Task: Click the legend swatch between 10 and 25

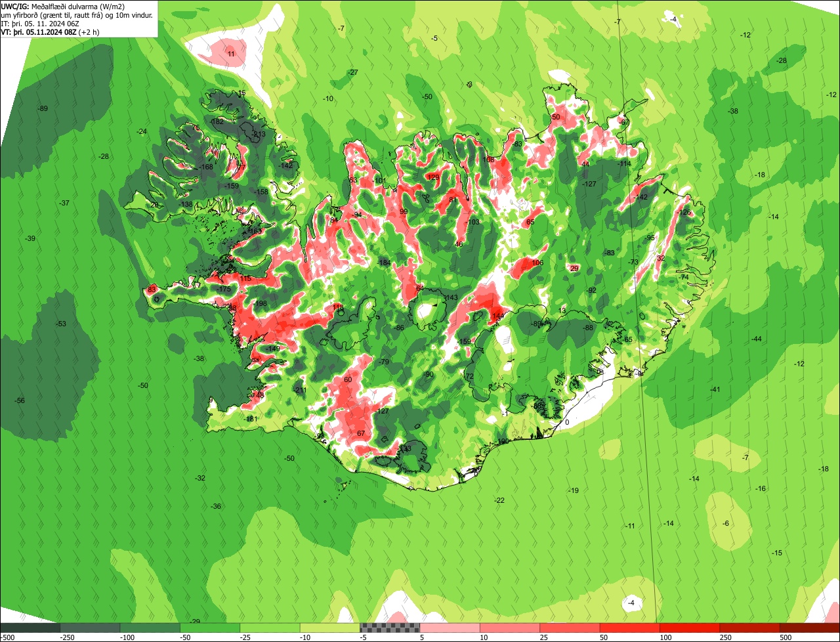Action: click(x=509, y=628)
